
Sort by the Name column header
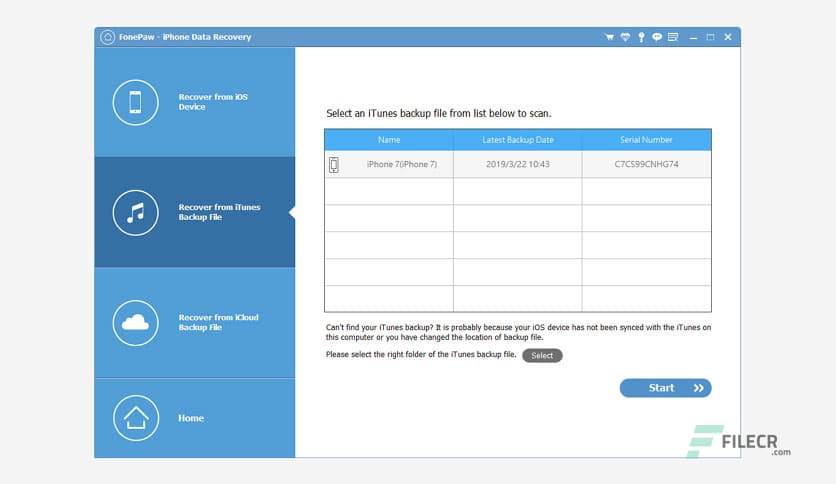click(x=389, y=140)
